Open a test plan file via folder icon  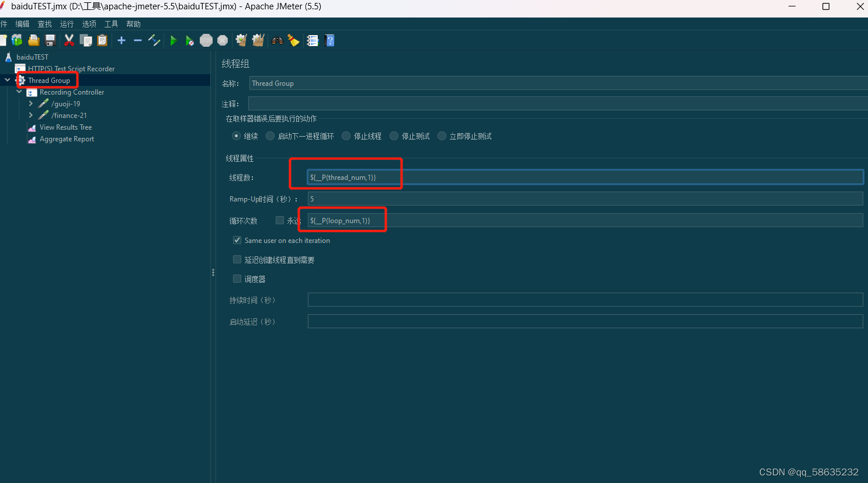tap(33, 40)
